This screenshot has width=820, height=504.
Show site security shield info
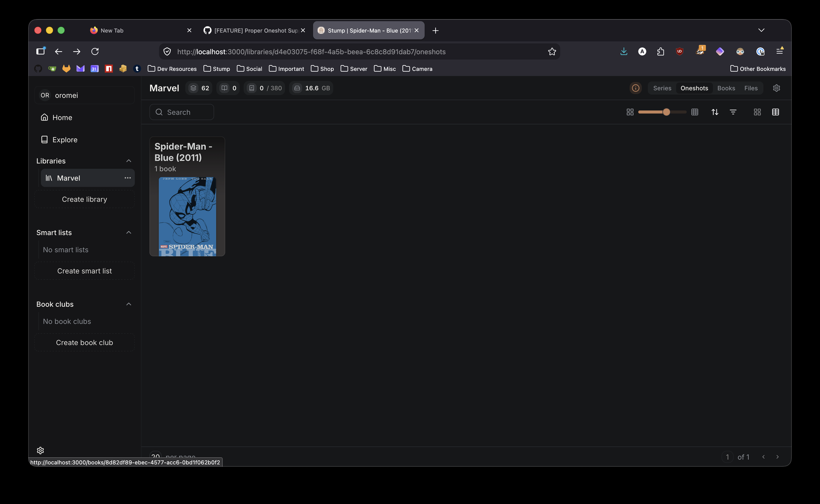(167, 52)
